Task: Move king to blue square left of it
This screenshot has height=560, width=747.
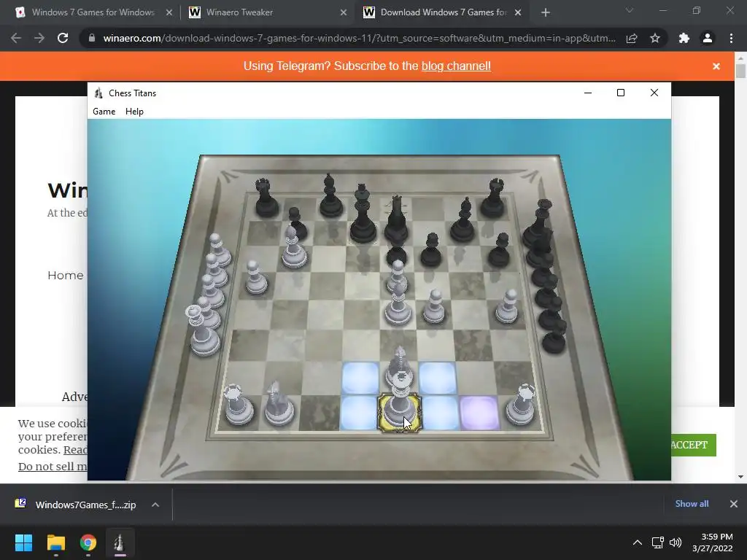Action: tap(359, 413)
